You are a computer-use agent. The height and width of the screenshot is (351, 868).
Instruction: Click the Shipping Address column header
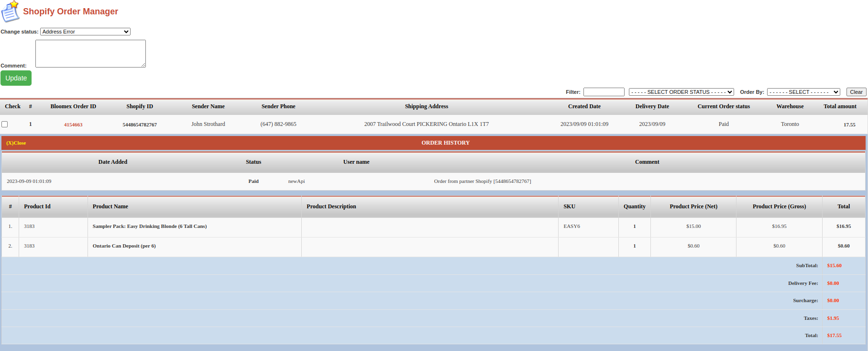(427, 106)
